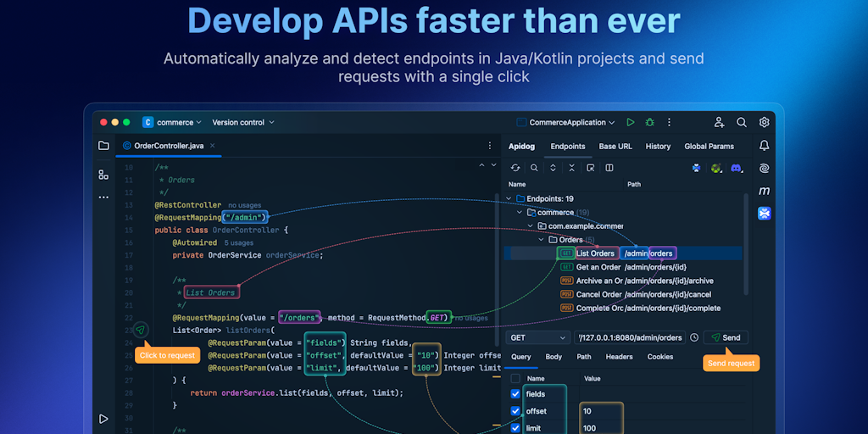Switch to the Base URL tab

[615, 146]
